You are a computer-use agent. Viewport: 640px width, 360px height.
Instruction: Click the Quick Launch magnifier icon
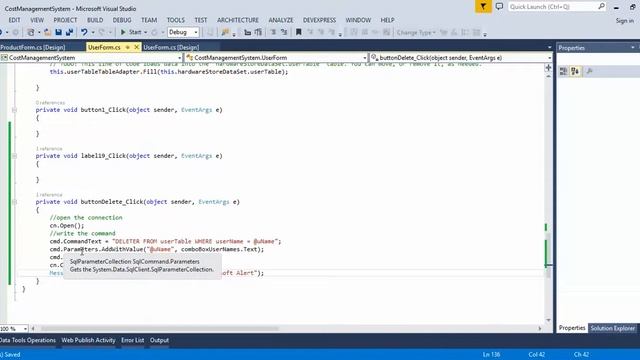coord(601,6)
